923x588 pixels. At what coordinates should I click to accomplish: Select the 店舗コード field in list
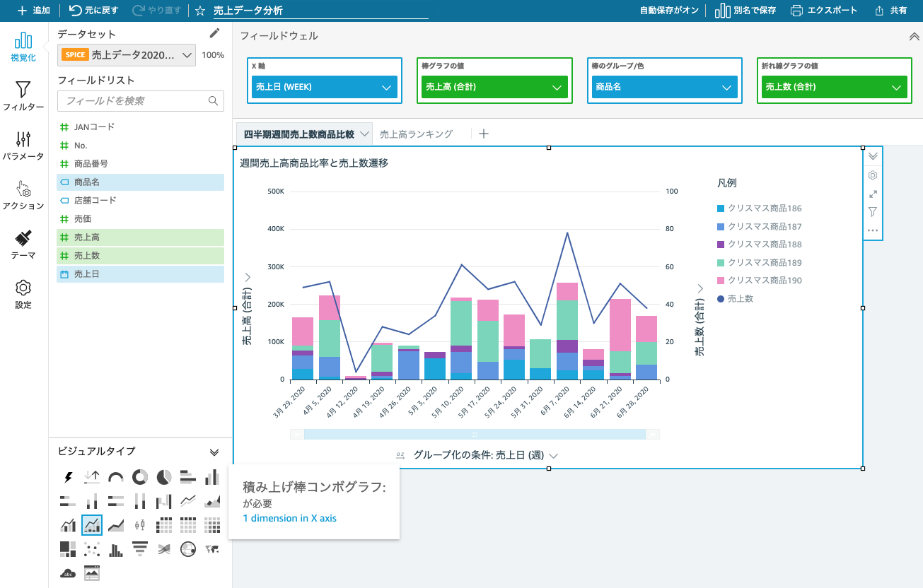coord(140,201)
